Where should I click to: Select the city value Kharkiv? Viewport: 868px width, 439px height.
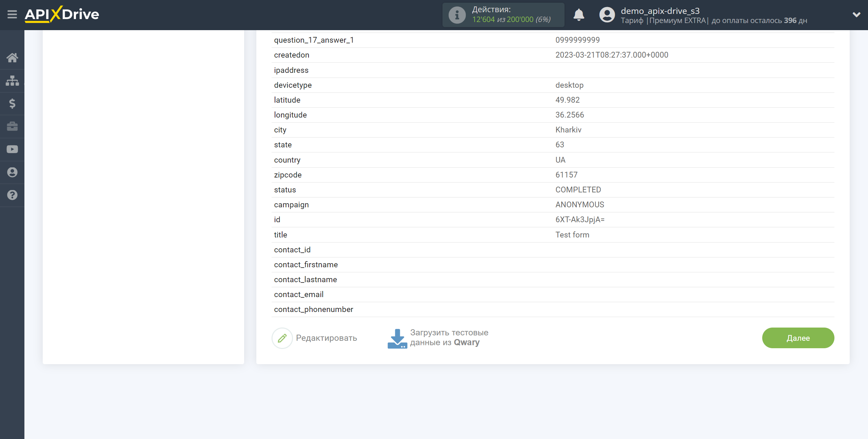point(568,130)
